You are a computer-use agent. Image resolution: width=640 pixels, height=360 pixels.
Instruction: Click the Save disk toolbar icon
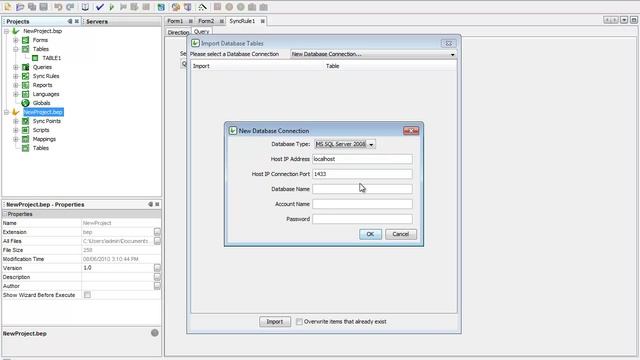click(44, 7)
